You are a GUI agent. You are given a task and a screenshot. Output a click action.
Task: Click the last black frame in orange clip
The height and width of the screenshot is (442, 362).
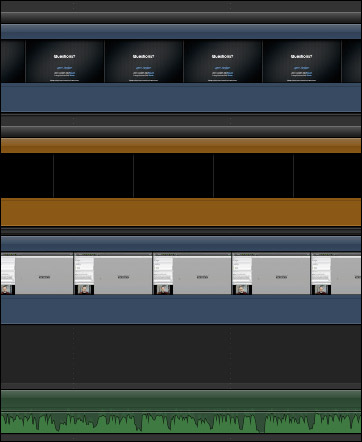[x=327, y=176]
